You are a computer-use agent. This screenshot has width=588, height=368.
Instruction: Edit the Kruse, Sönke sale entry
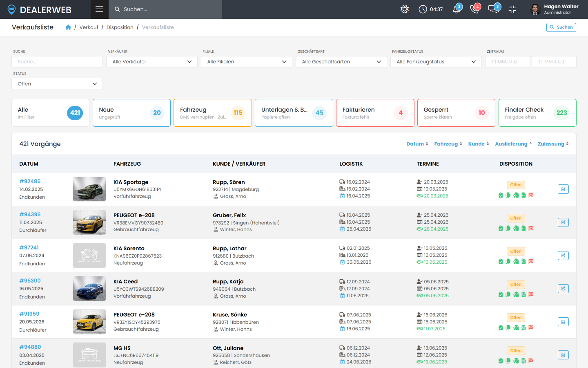point(563,322)
